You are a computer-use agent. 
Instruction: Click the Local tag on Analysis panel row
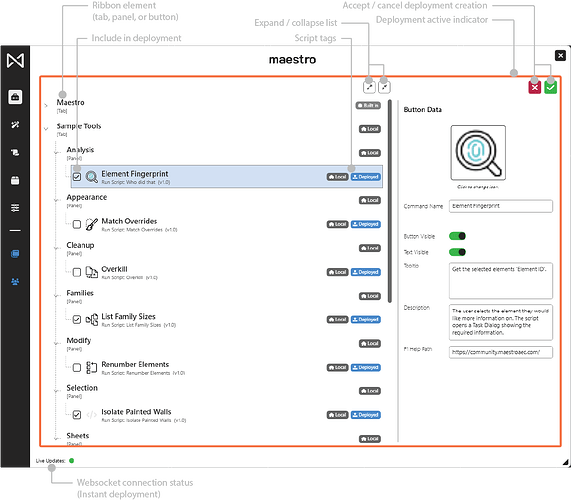click(x=370, y=153)
